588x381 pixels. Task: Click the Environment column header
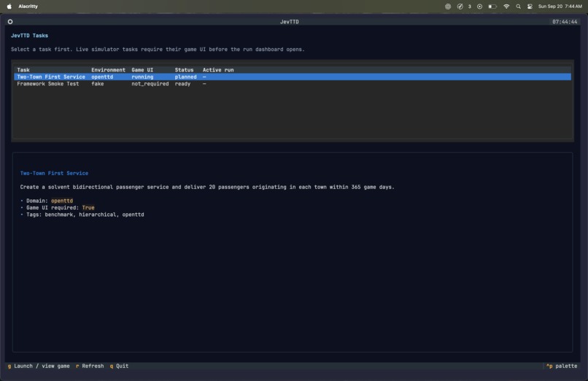109,70
